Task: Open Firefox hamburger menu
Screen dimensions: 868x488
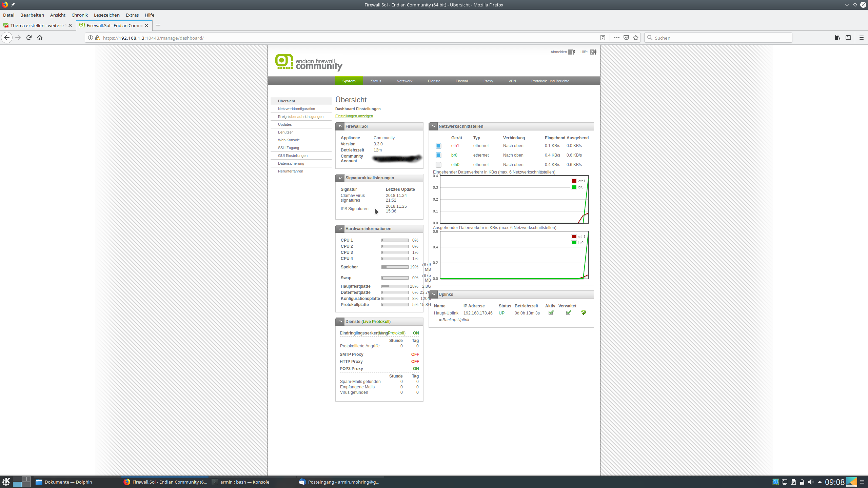Action: [861, 38]
